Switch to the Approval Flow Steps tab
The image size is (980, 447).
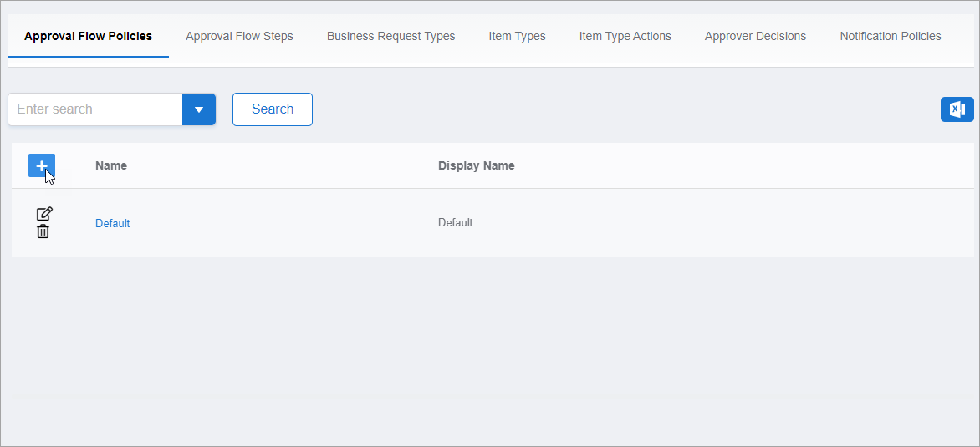point(239,36)
